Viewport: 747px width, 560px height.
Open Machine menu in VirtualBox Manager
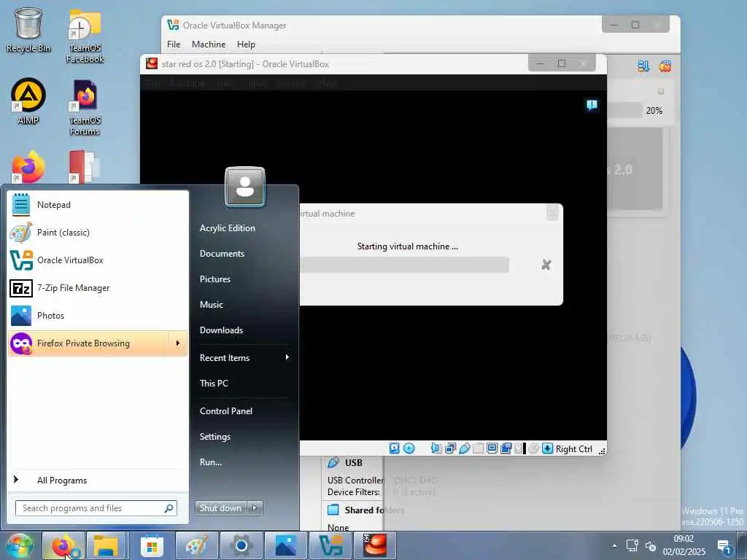point(209,44)
